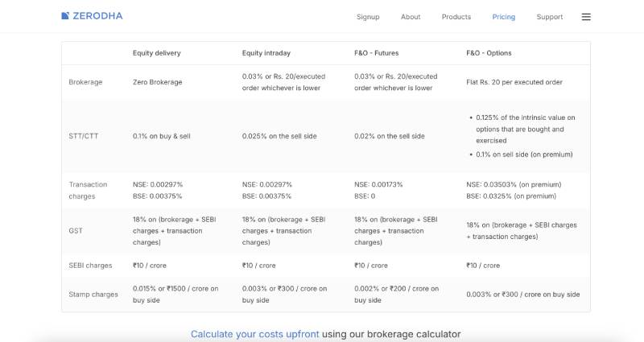This screenshot has width=644, height=342.
Task: Select '₹10 / crore' under Equity delivery
Action: tap(150, 266)
